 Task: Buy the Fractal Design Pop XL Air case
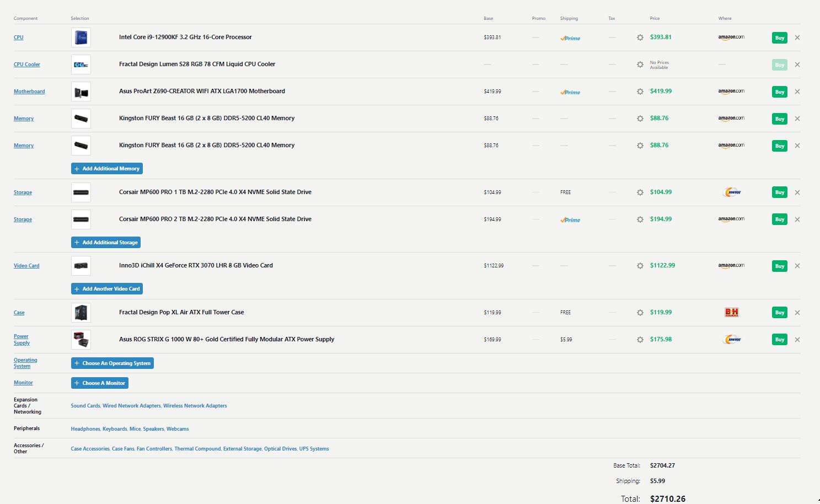pos(780,313)
